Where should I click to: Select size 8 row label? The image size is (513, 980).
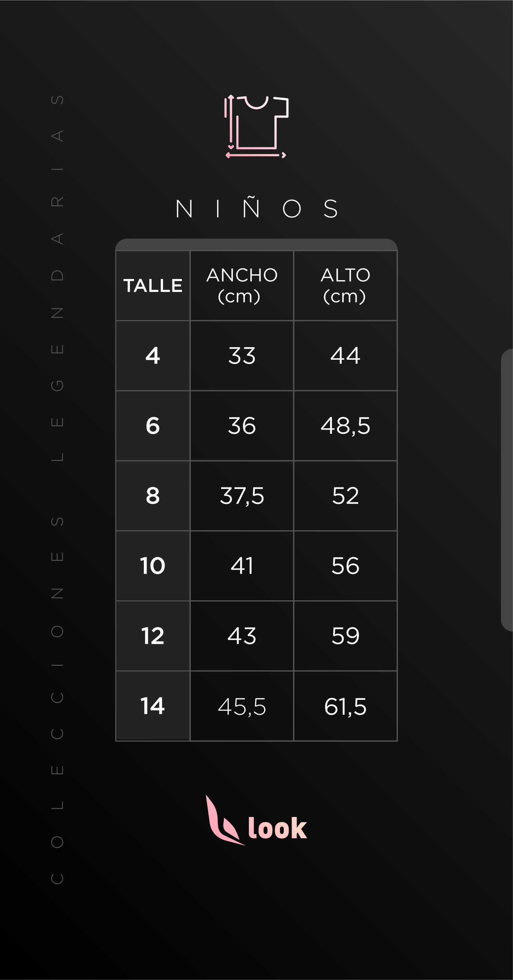(x=153, y=496)
